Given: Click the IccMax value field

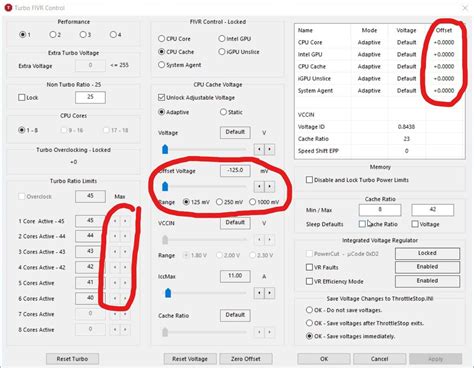Looking at the screenshot, I should 235,276.
